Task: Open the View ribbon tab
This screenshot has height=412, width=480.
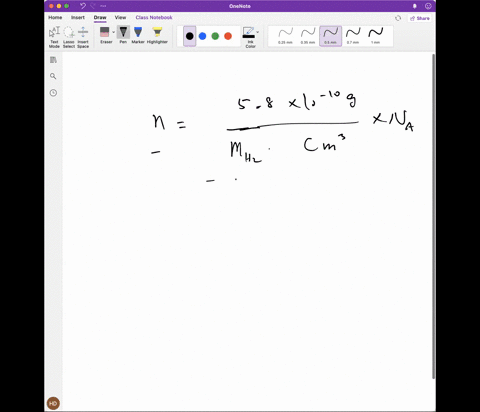Action: (x=120, y=17)
